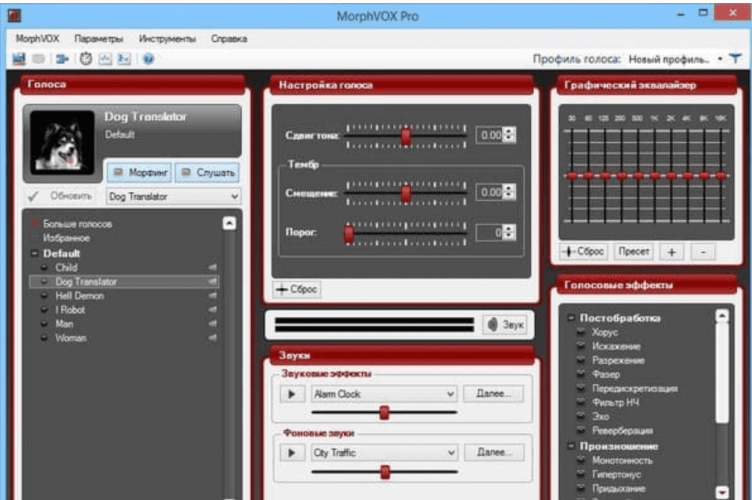Click Сброс under voice tuning
This screenshot has width=752, height=500.
(297, 289)
